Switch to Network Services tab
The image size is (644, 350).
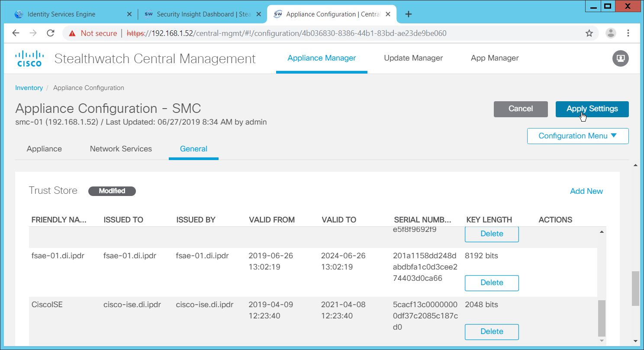point(121,149)
